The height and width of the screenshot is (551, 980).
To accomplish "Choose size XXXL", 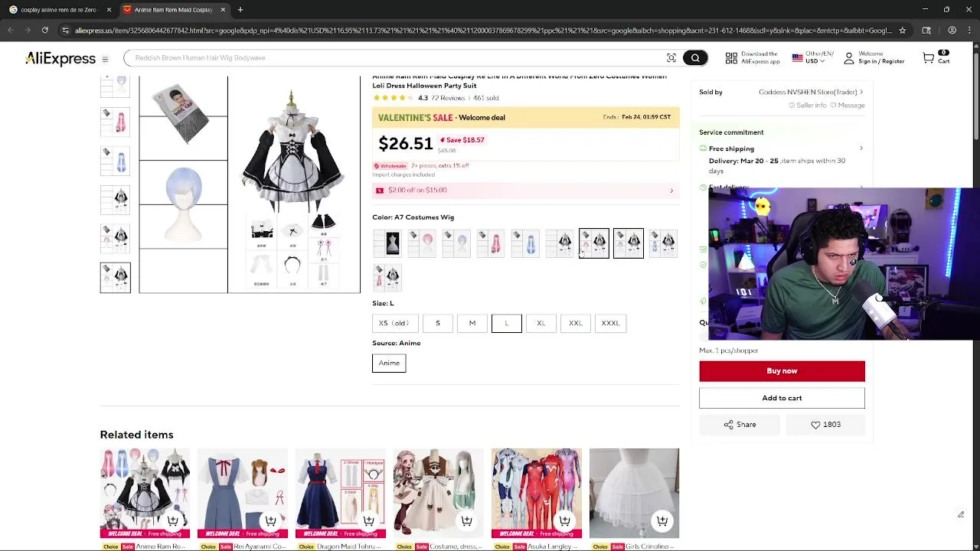I will tap(610, 323).
